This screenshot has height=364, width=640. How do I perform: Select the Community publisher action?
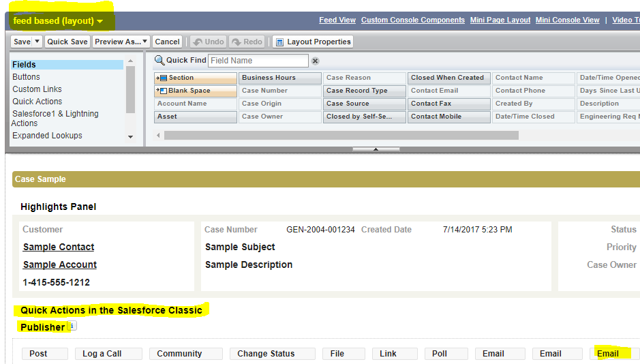(185, 353)
